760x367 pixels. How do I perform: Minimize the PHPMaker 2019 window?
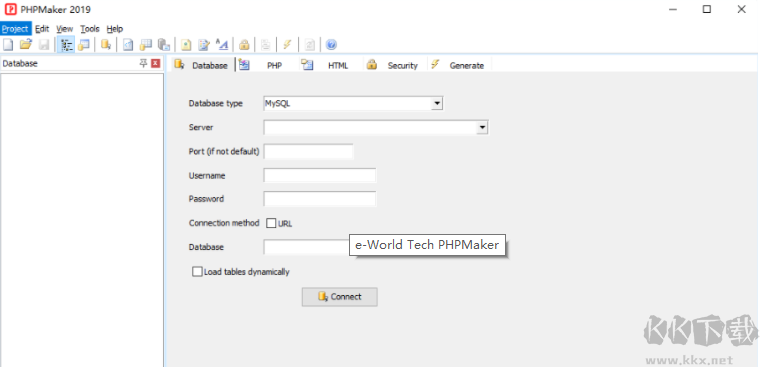pyautogui.click(x=672, y=9)
